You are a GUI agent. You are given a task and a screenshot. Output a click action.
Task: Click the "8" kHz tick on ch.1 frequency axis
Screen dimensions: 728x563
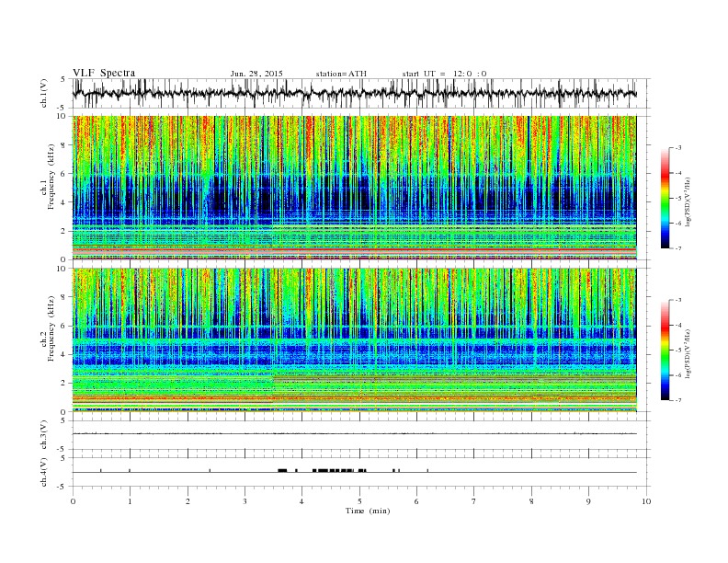coord(63,145)
